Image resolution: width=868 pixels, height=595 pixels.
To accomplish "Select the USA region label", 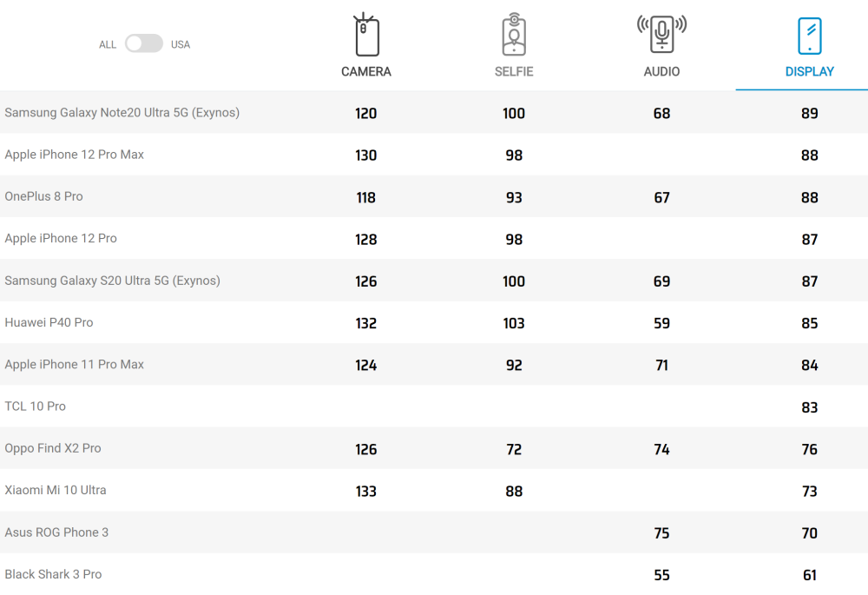I will tap(181, 44).
